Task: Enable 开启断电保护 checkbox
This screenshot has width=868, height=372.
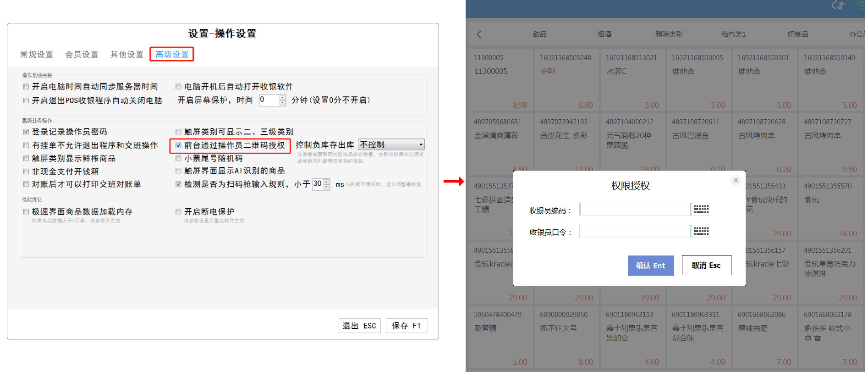Action: 179,212
